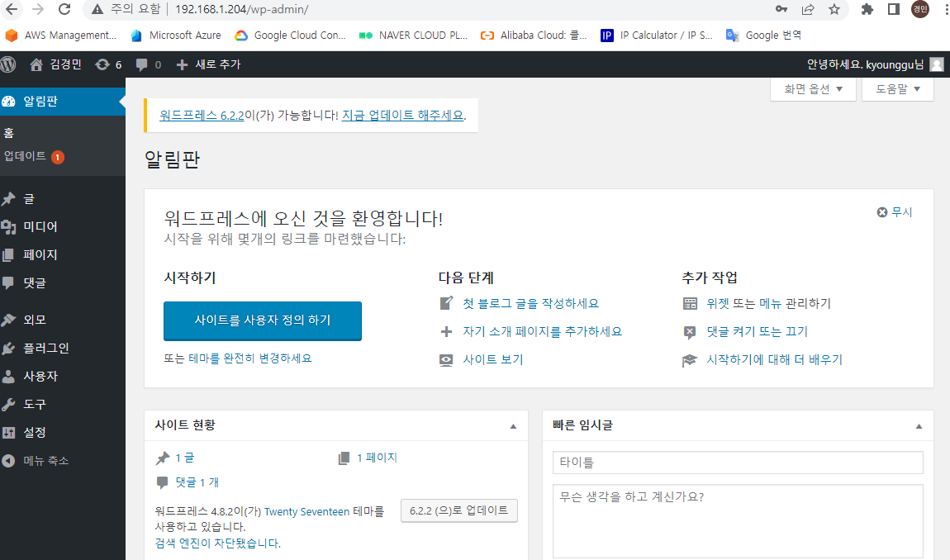Click 댓글 켜기 또는 끄기 link
The width and height of the screenshot is (950, 560).
(x=758, y=331)
